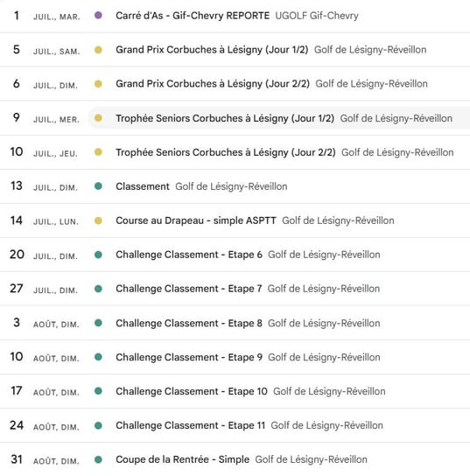470x476 pixels.
Task: Select date 1 JUIL., MAR.
Action: click(x=46, y=16)
